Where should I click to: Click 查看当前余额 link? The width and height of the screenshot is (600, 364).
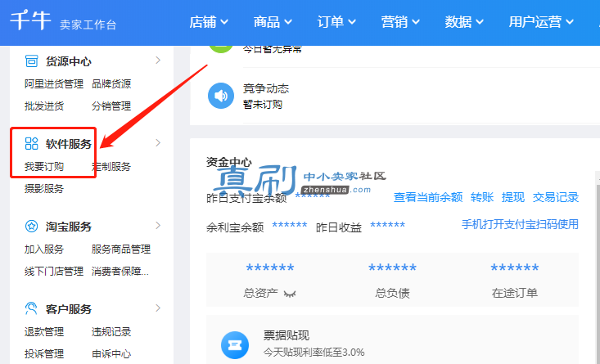click(x=428, y=197)
